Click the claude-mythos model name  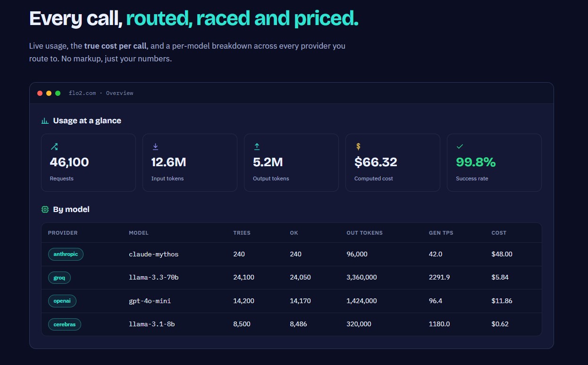coord(154,254)
